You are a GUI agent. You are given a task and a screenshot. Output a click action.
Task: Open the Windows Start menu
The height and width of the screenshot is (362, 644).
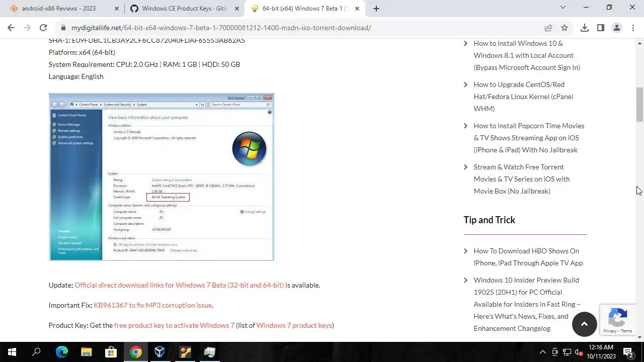click(12, 352)
